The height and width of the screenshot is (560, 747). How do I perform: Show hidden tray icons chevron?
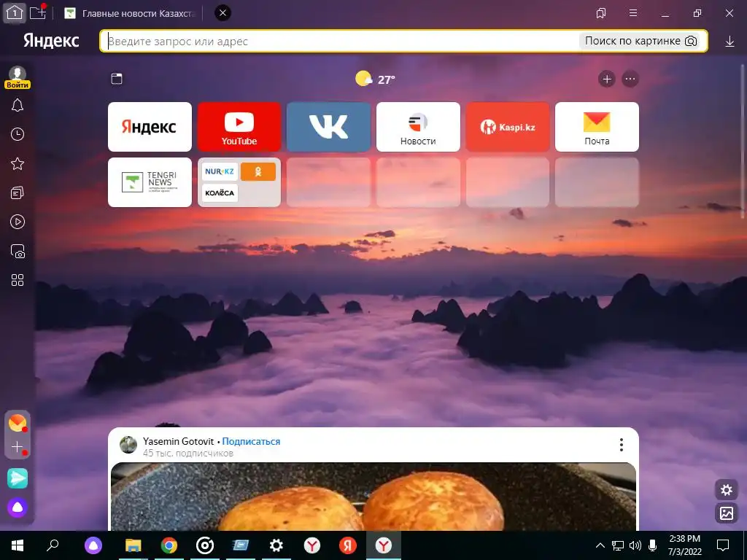[600, 545]
